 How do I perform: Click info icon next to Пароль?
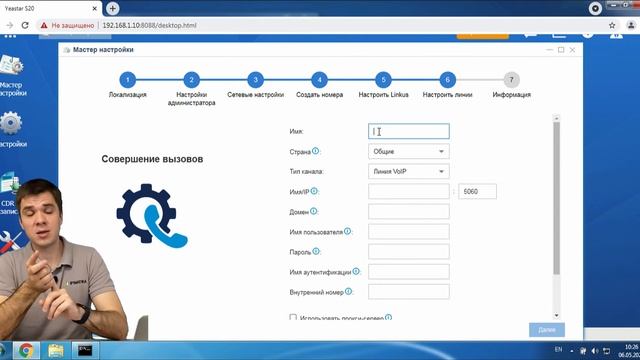click(316, 251)
